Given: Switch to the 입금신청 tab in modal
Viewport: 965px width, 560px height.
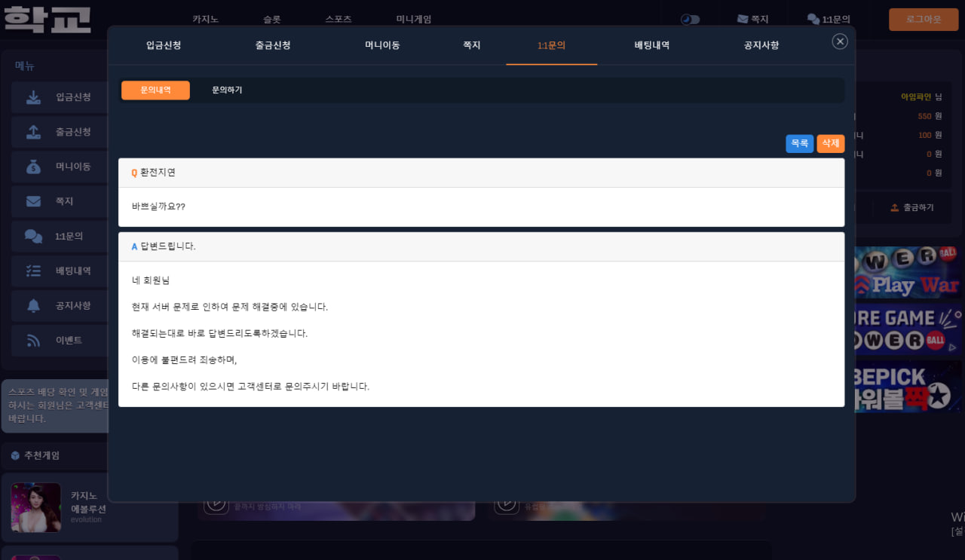Looking at the screenshot, I should click(x=164, y=45).
